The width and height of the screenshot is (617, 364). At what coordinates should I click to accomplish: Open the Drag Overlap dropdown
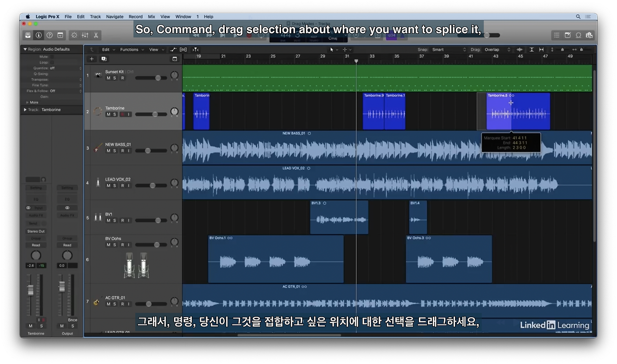pyautogui.click(x=497, y=50)
